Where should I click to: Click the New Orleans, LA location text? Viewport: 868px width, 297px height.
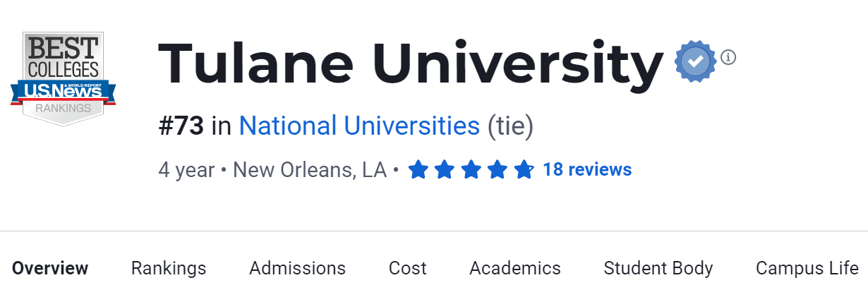point(309,170)
